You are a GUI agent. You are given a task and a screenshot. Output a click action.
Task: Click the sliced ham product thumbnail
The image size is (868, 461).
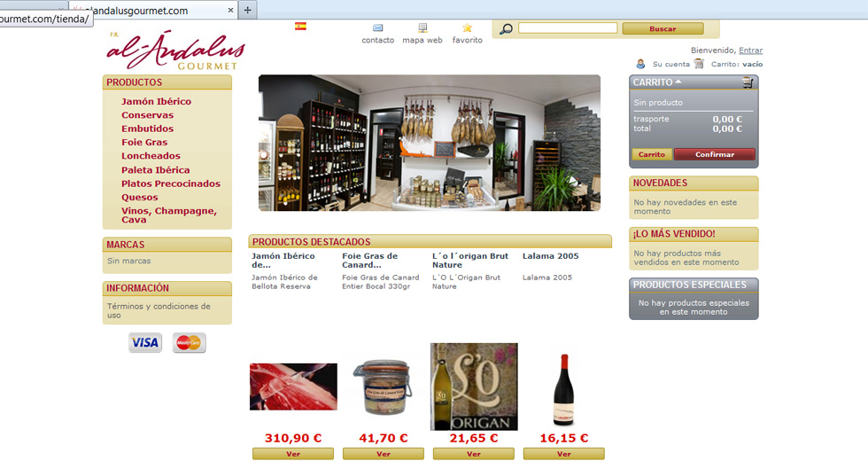[293, 387]
